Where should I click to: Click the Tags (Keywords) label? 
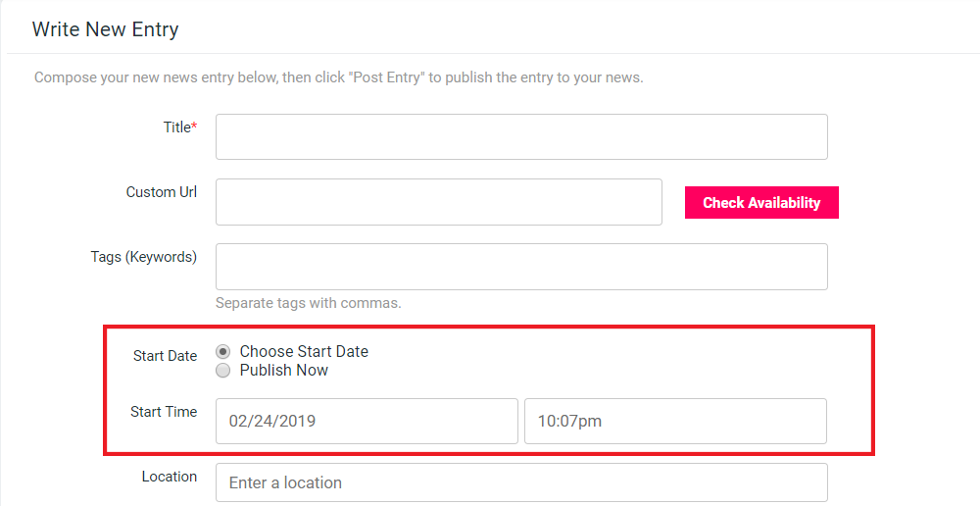point(144,257)
